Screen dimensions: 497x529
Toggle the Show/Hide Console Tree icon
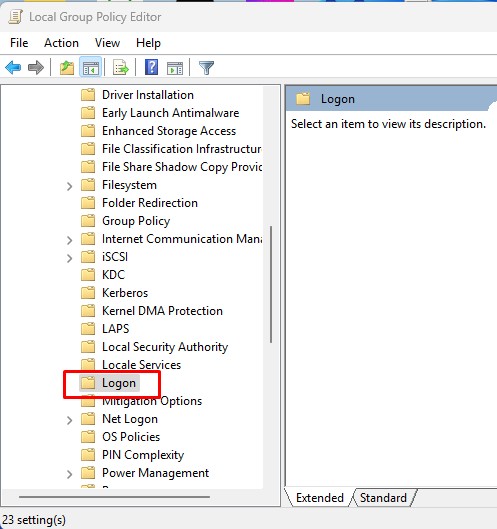[90, 68]
